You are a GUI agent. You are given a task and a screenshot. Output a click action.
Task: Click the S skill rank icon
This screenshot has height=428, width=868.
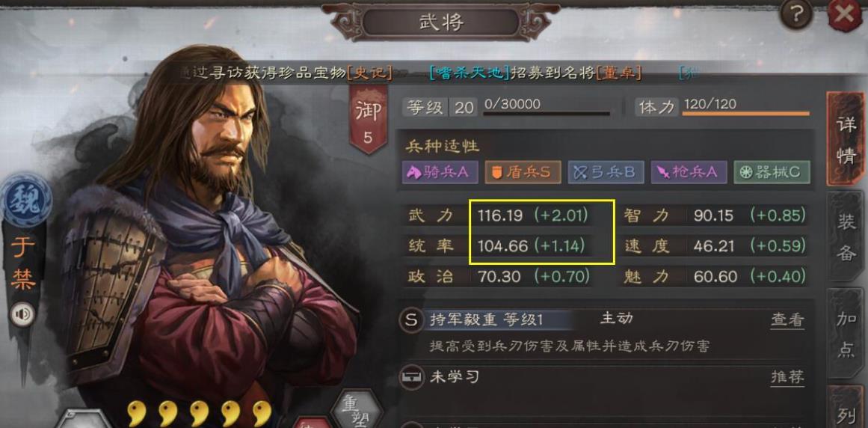coord(410,320)
